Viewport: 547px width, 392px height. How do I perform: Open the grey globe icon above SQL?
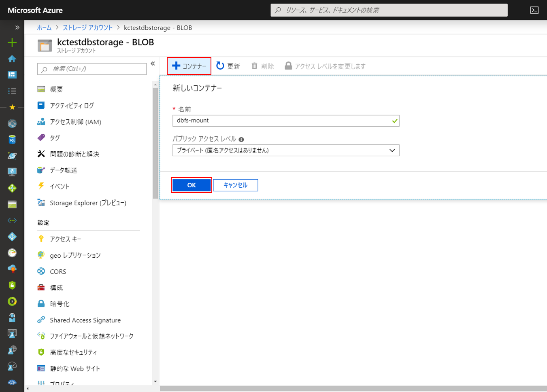(x=12, y=123)
